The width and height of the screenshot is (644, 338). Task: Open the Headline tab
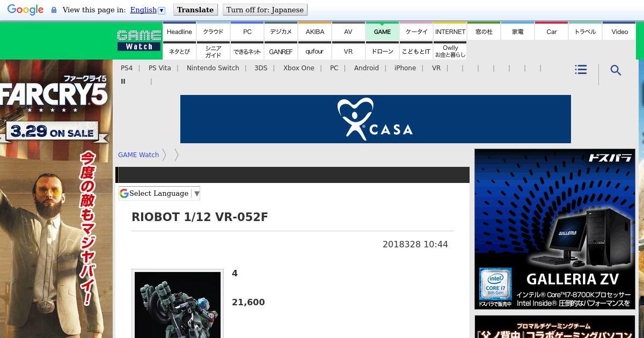pos(179,31)
